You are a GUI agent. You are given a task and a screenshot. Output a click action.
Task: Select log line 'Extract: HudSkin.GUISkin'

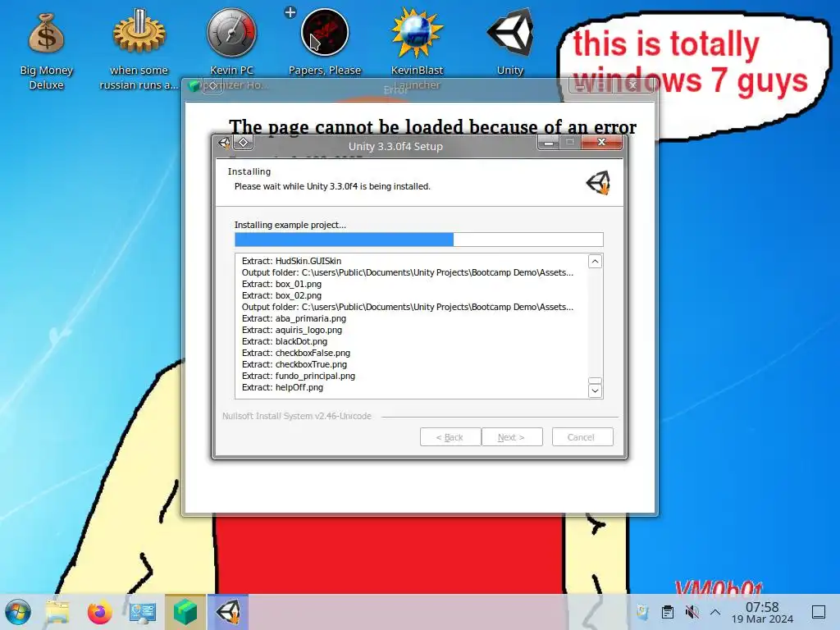(291, 261)
